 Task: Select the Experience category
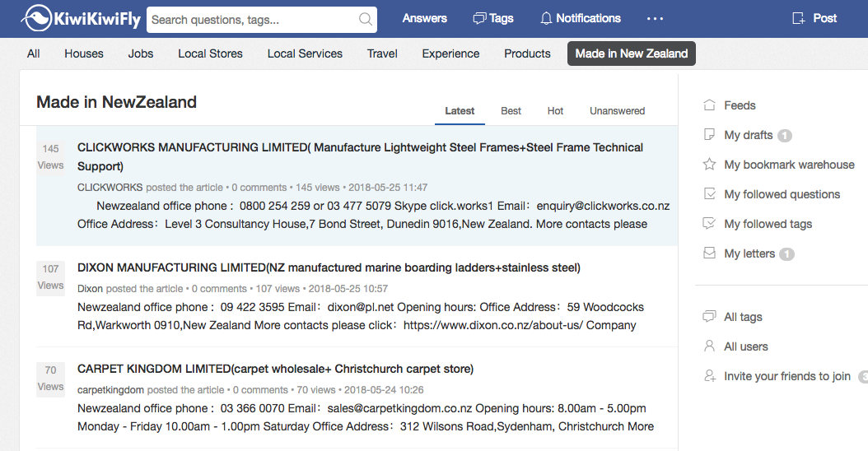pyautogui.click(x=450, y=53)
